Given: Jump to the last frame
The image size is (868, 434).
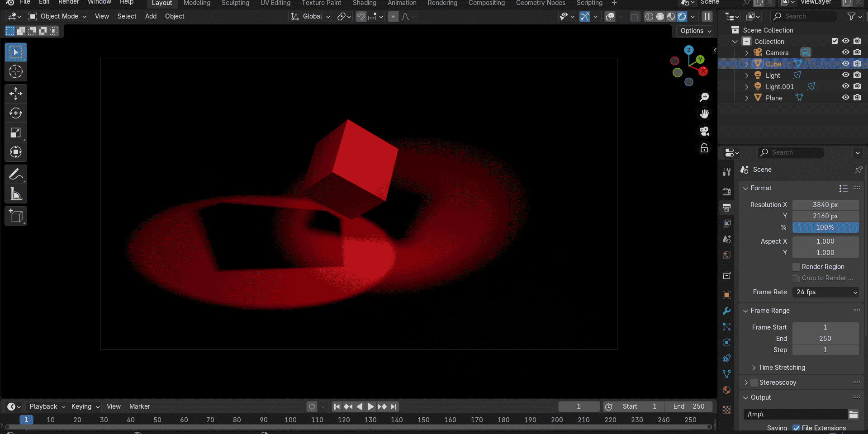Looking at the screenshot, I should pos(394,406).
